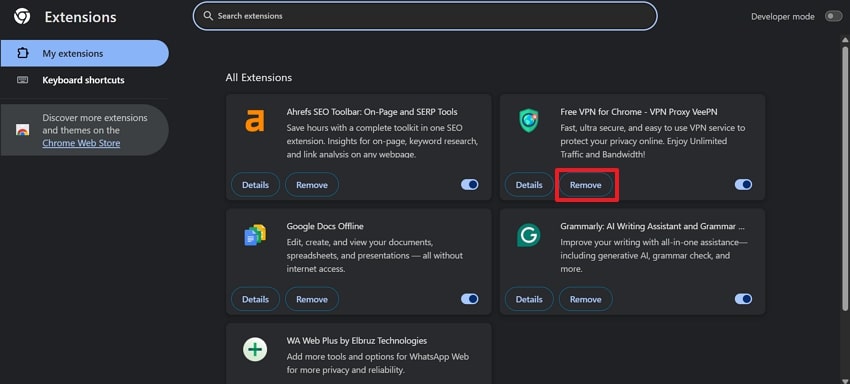The height and width of the screenshot is (384, 850).
Task: Open Details for Google Docs Offline
Action: (x=255, y=299)
